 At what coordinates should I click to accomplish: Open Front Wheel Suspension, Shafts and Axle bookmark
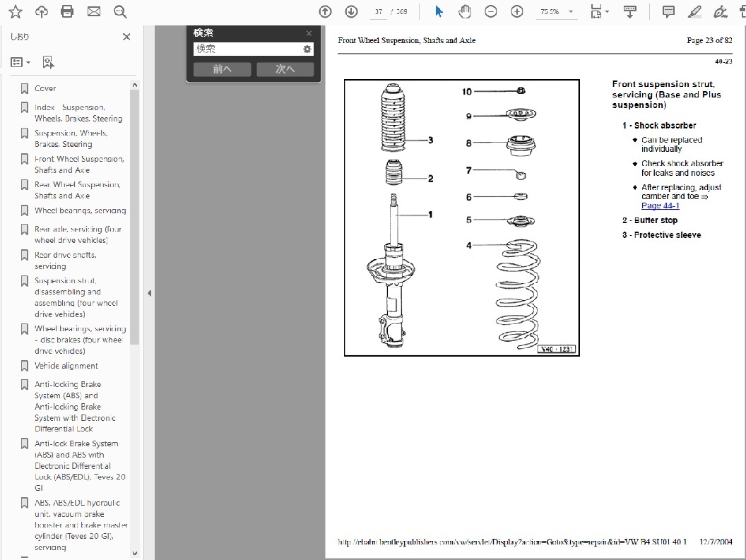click(x=79, y=165)
